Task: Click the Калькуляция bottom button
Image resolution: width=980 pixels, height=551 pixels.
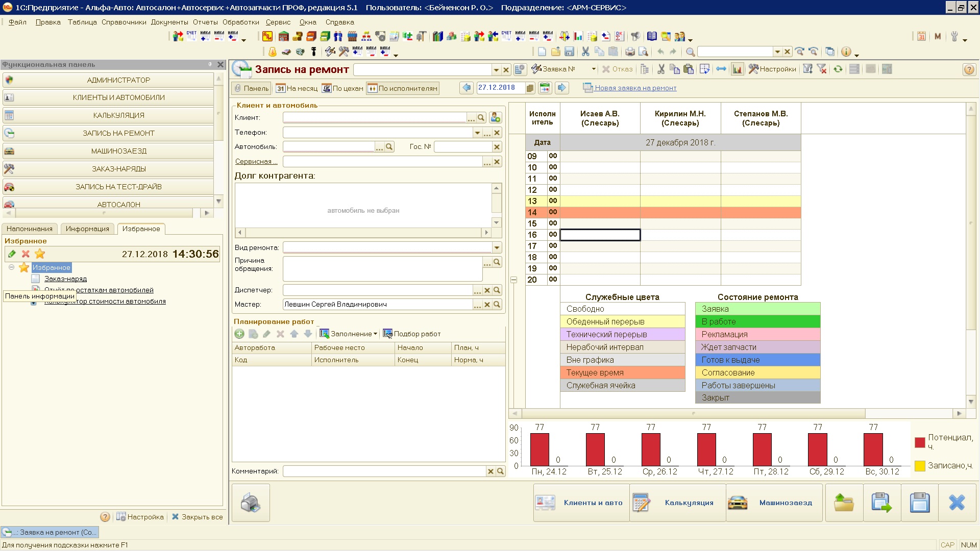Action: [677, 503]
